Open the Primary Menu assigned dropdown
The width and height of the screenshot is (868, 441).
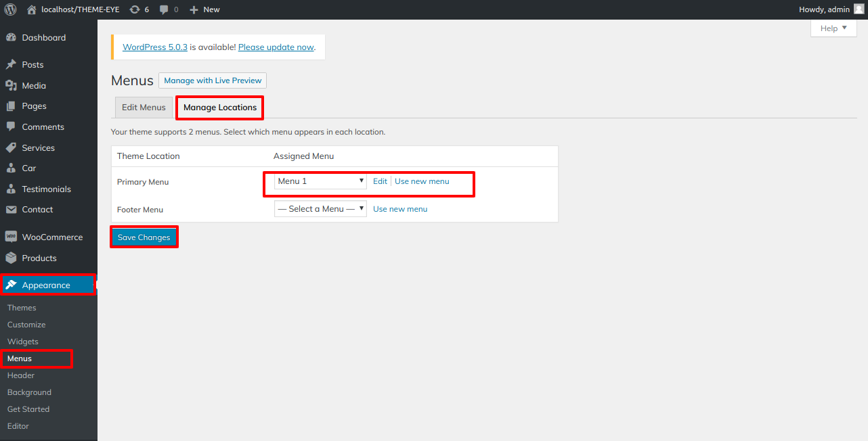pos(320,181)
